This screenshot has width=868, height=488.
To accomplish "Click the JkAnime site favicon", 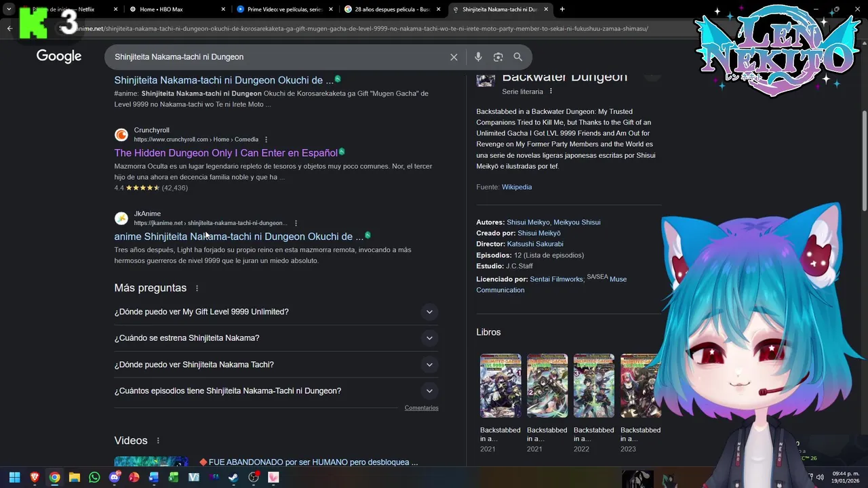I will click(x=121, y=218).
